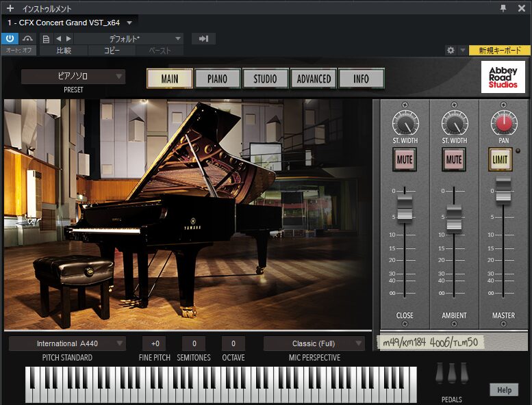Open the preset file document icon
The image size is (532, 405).
click(x=46, y=39)
